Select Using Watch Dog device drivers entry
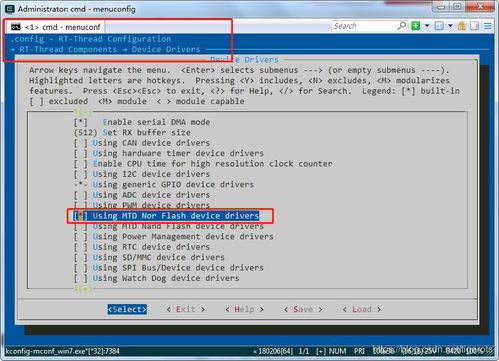Viewport: 499px width, 361px height. [157, 278]
